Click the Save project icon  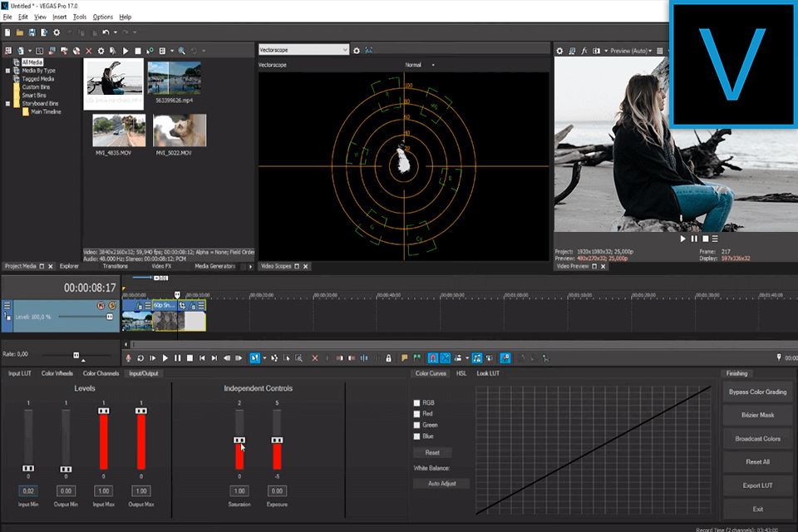coord(32,32)
